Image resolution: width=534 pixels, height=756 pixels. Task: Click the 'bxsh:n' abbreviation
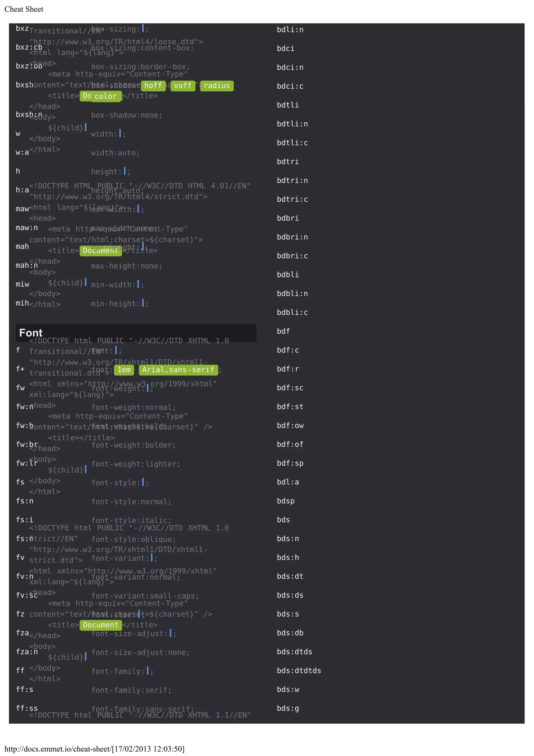click(29, 114)
